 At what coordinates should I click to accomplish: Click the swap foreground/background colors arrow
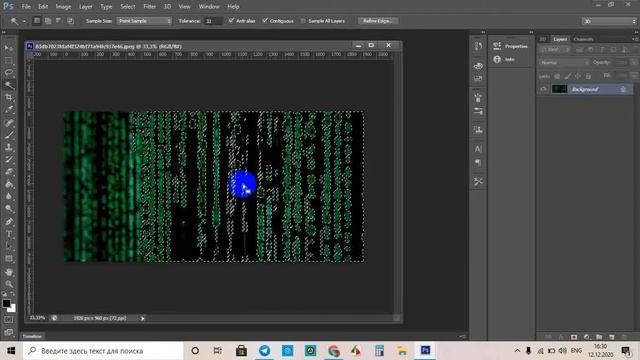[x=12, y=294]
